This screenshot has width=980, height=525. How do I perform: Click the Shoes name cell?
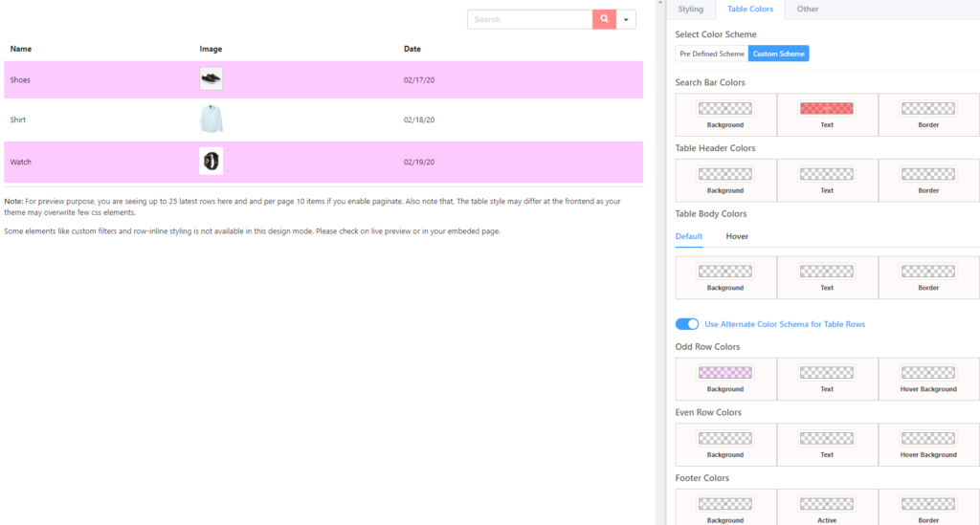20,80
